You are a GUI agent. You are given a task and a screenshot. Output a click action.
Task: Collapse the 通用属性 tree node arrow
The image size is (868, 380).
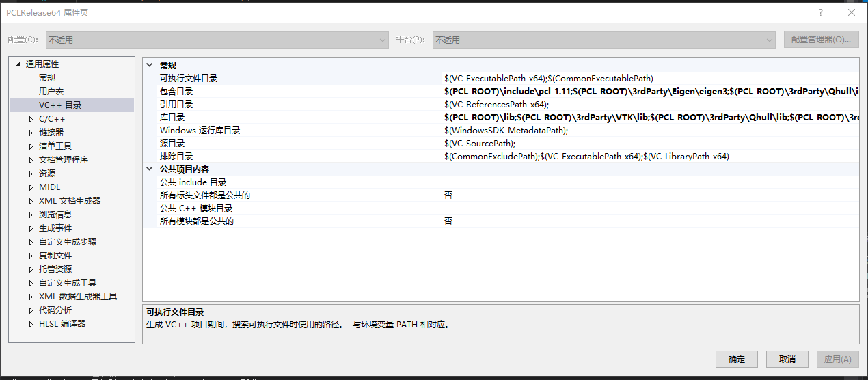point(18,64)
